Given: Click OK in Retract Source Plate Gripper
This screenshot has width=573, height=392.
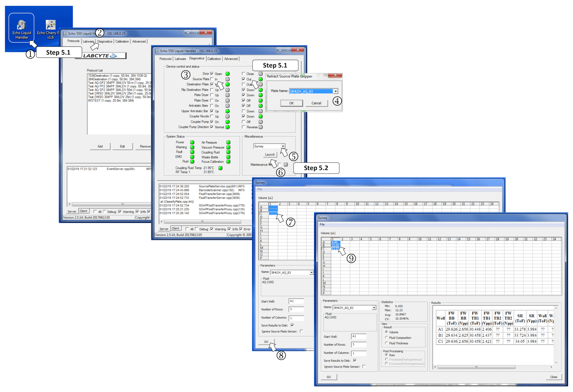Looking at the screenshot, I should pyautogui.click(x=291, y=103).
